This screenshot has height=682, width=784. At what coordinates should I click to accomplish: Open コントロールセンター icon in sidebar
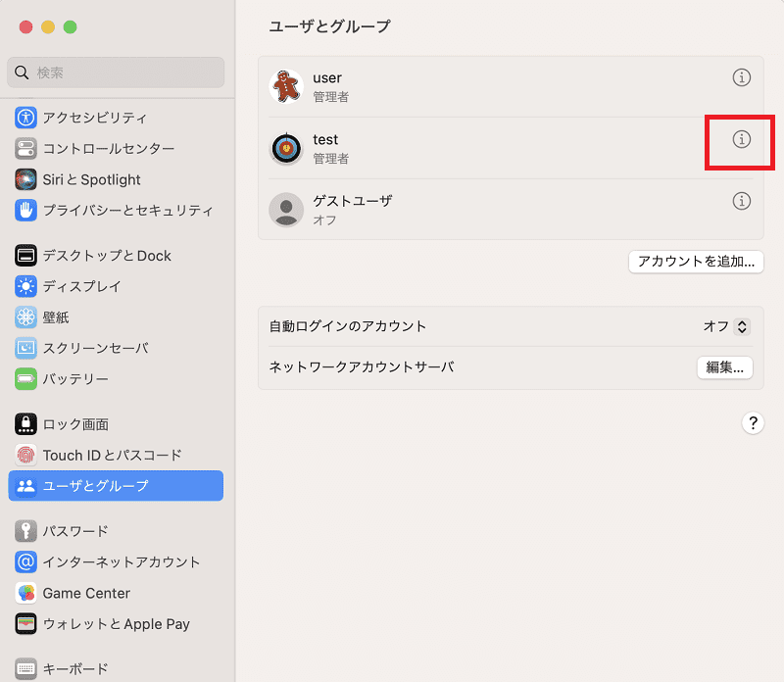(25, 149)
